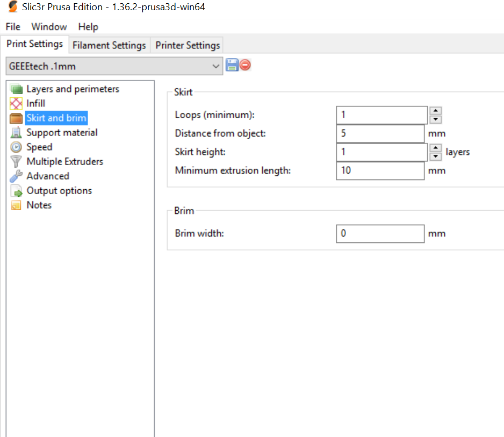Click the Notes yellow sticky icon
The width and height of the screenshot is (504, 437).
click(16, 205)
